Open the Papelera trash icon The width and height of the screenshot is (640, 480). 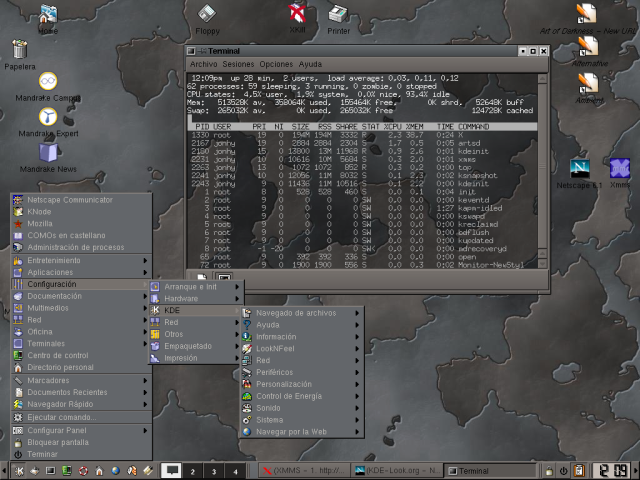[x=20, y=50]
